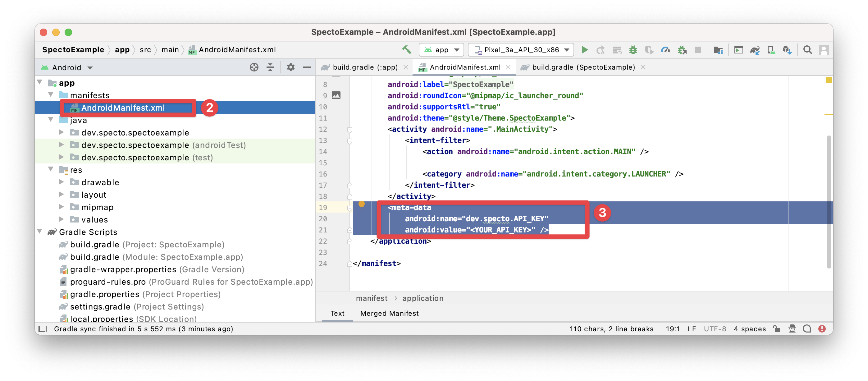The width and height of the screenshot is (868, 381).
Task: Click Apply Changes and Restart Activity icon
Action: (x=600, y=50)
